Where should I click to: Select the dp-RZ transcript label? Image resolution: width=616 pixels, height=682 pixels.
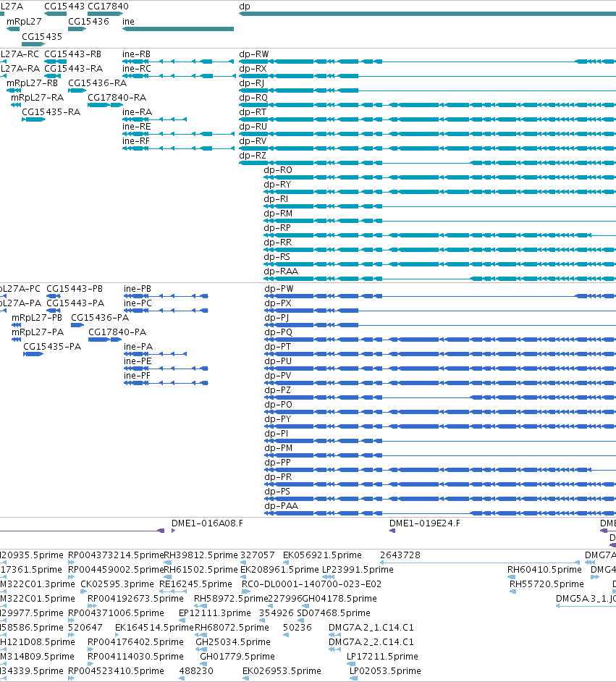(253, 155)
